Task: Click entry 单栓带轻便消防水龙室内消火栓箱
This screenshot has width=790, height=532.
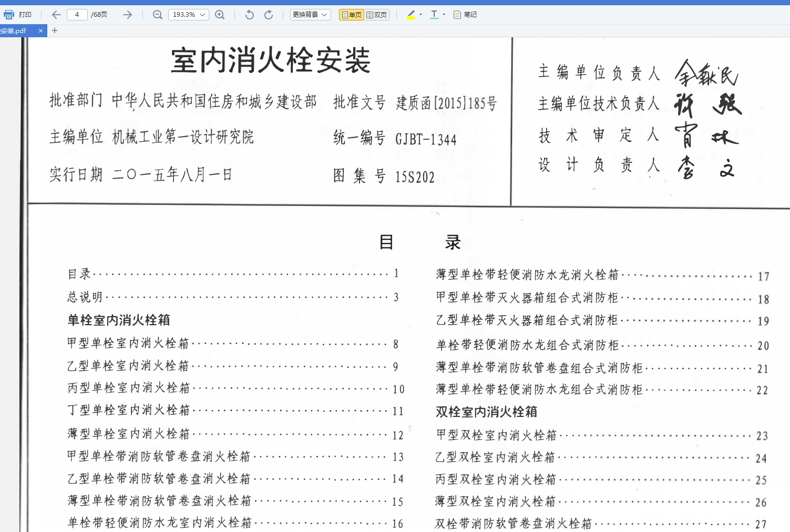Action: coord(235,523)
